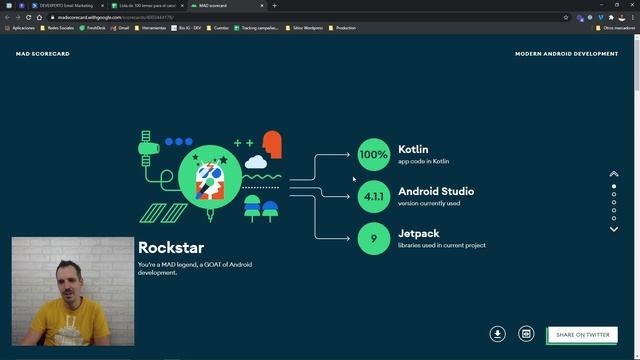Bookmark this page with star icon

(x=566, y=18)
